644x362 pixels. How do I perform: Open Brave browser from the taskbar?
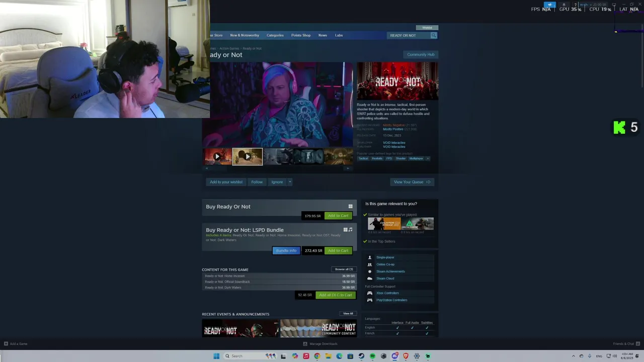click(406, 356)
